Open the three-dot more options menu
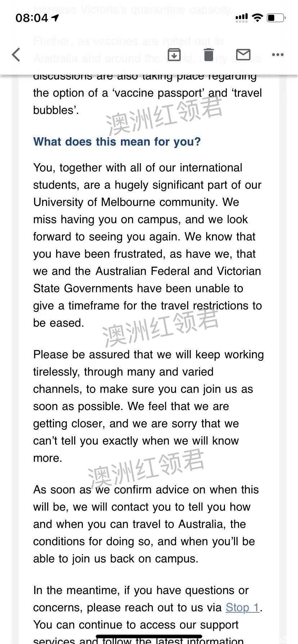 coord(278,55)
